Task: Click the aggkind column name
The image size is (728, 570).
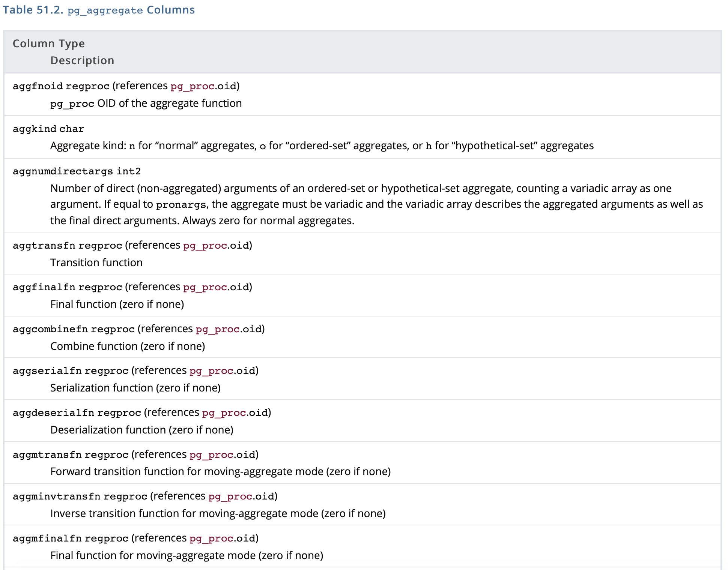Action: pyautogui.click(x=35, y=129)
